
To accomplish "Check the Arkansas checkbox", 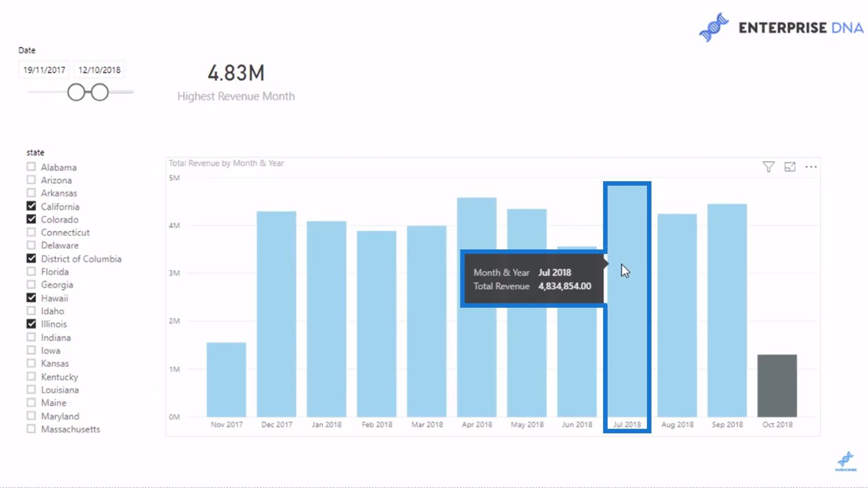I will click(x=32, y=193).
